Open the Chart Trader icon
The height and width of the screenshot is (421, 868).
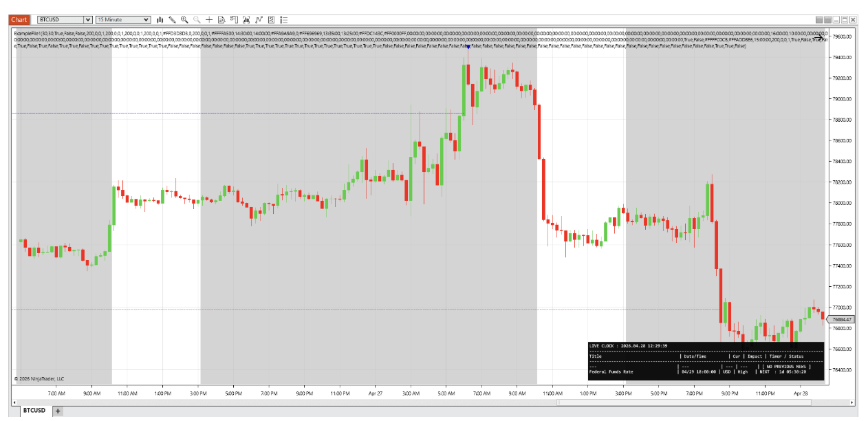(234, 20)
